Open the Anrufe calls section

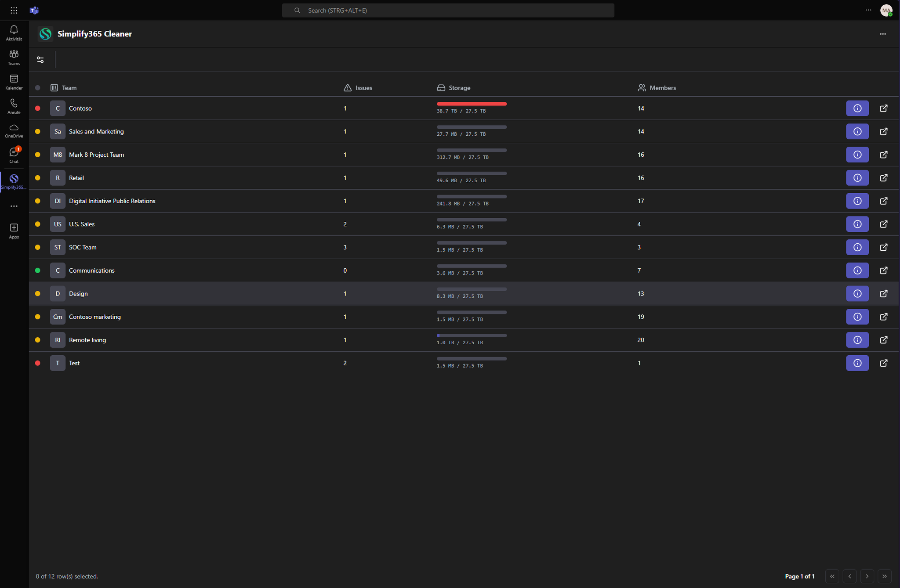pos(14,107)
